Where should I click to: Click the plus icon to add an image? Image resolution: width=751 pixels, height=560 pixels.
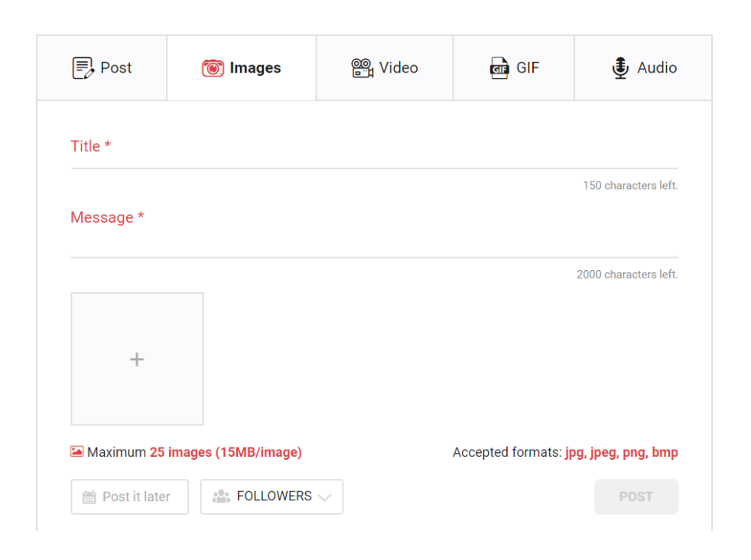pyautogui.click(x=137, y=359)
